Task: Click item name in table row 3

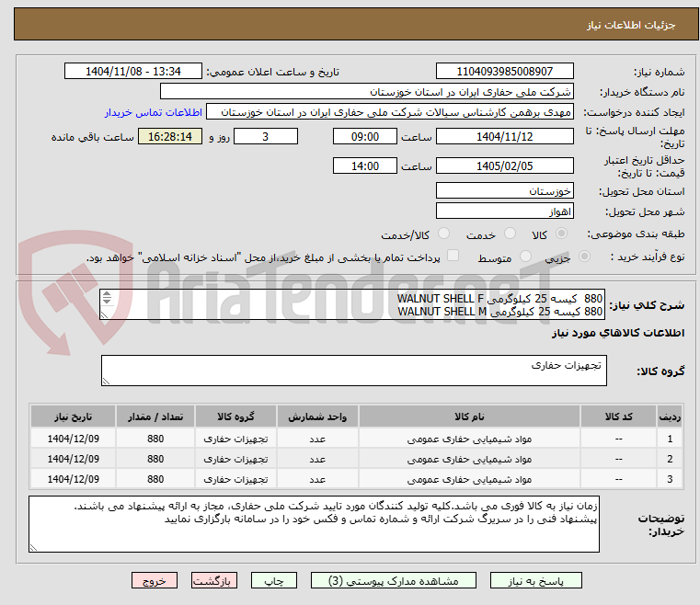Action: coord(469,479)
